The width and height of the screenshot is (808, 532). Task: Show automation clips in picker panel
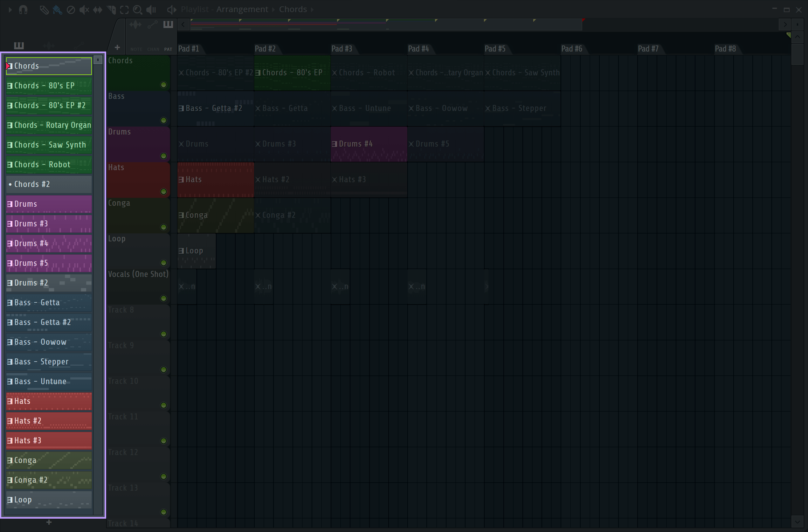[x=79, y=45]
